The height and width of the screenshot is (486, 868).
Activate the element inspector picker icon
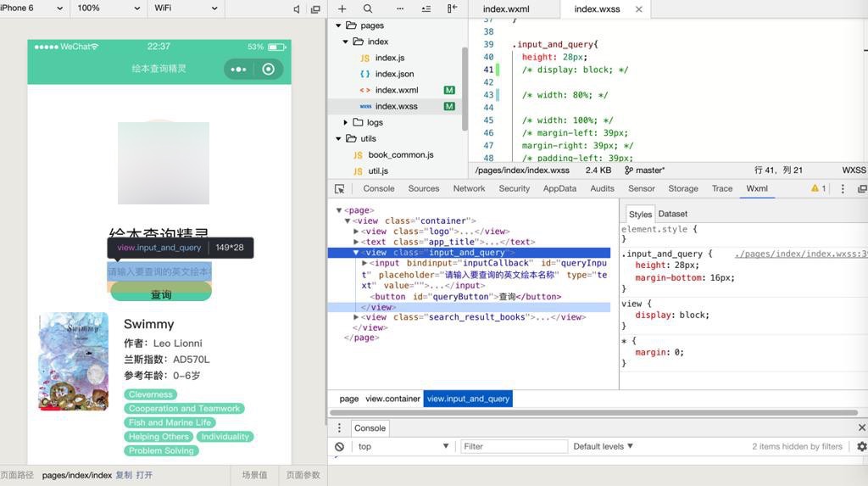point(340,189)
